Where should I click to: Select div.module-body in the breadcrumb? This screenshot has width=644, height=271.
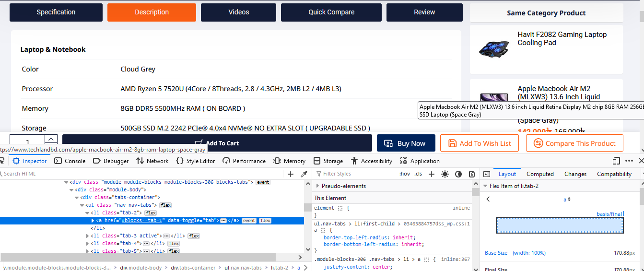[141, 268]
